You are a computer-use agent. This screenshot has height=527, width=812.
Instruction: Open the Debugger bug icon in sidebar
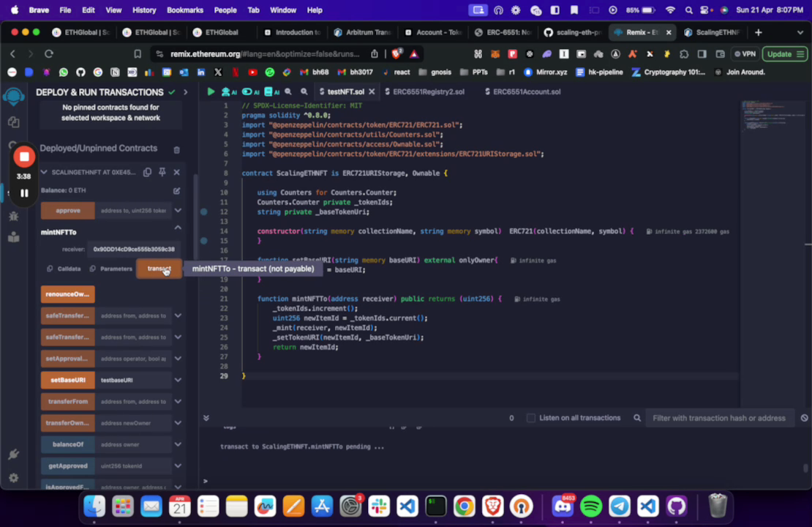(14, 216)
